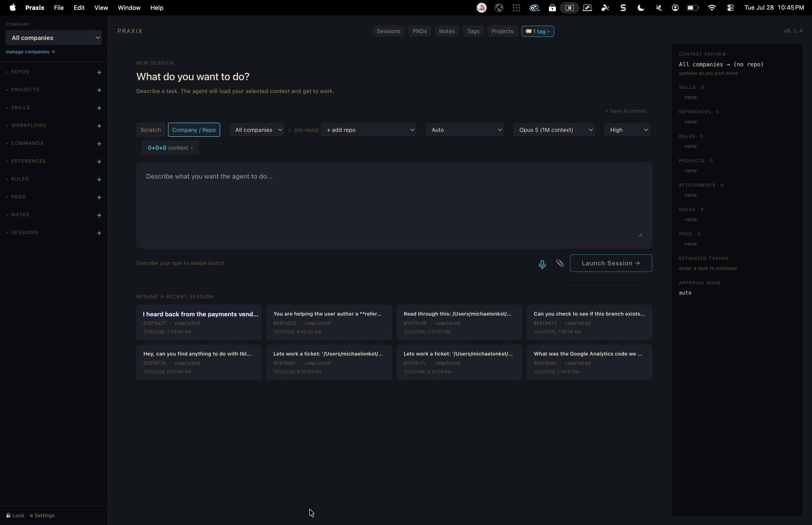
Task: Open the add repo dropdown
Action: pos(369,130)
